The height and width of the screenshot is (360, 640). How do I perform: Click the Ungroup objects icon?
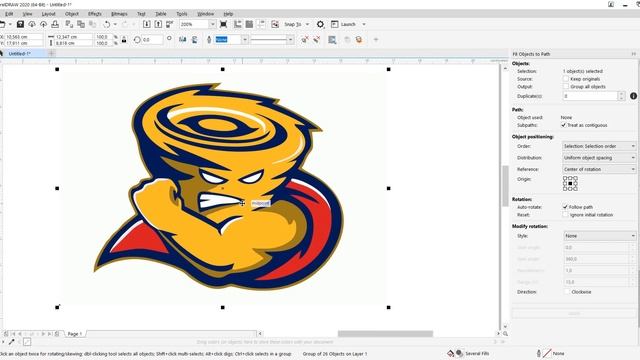(304, 40)
